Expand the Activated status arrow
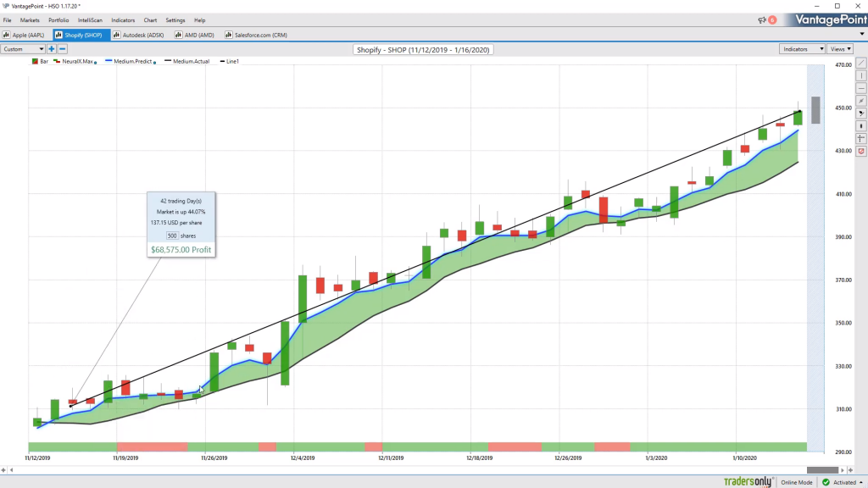 pyautogui.click(x=861, y=482)
